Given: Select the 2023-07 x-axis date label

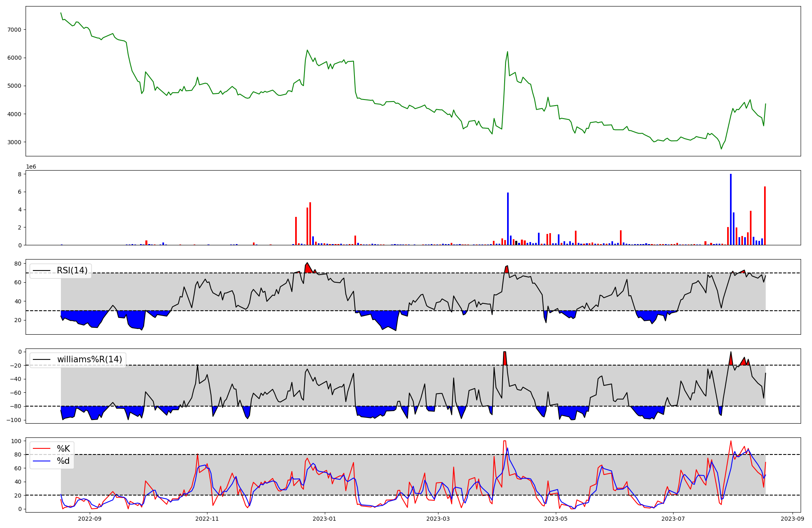Looking at the screenshot, I should tap(673, 519).
